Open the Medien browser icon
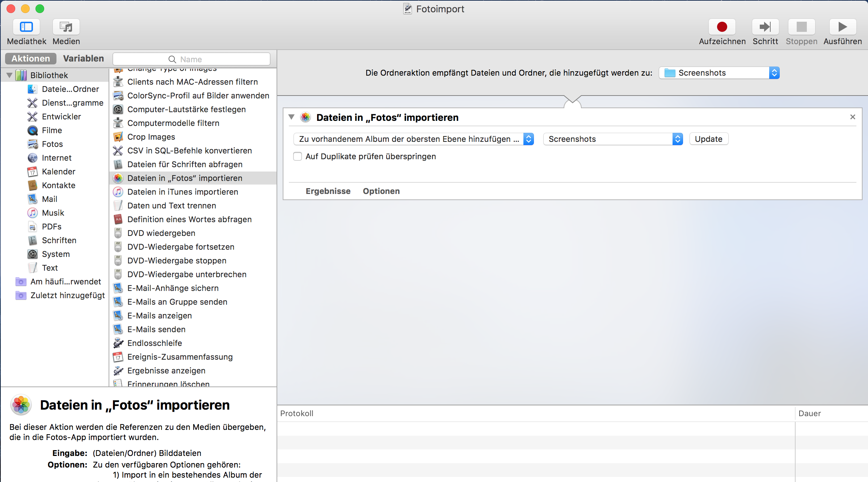Image resolution: width=868 pixels, height=482 pixels. [66, 27]
